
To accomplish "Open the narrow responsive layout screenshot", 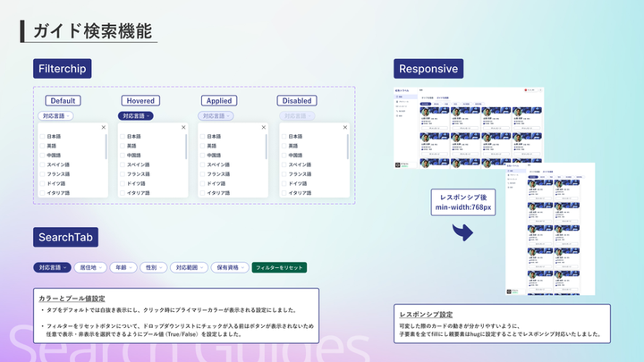I will (x=550, y=229).
